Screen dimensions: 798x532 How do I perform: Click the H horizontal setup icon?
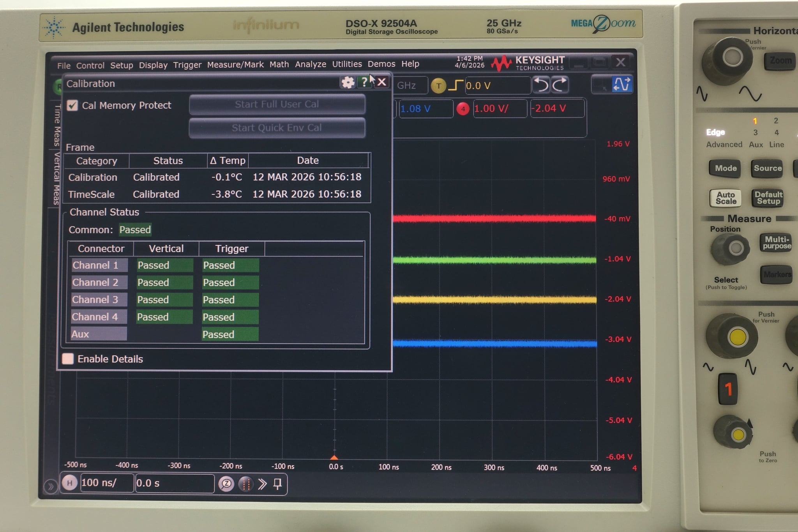(69, 483)
